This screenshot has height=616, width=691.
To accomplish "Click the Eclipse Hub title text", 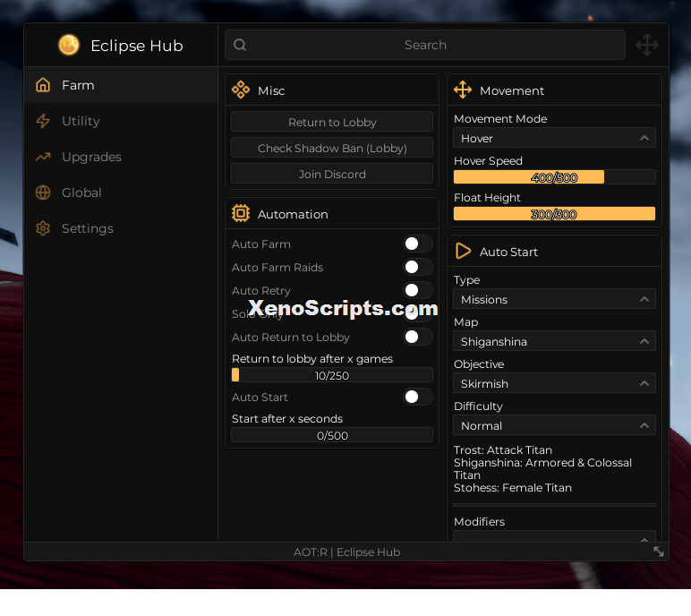I will pos(137,46).
